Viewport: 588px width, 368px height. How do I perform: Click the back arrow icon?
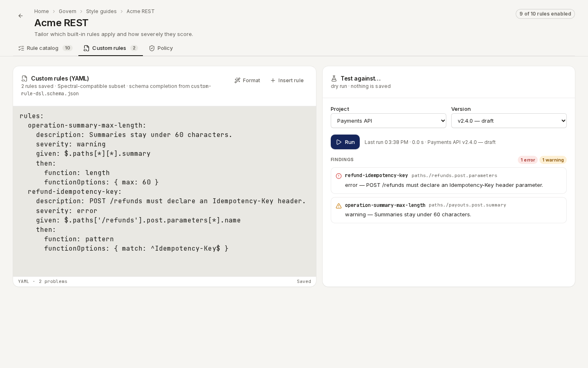click(x=20, y=16)
